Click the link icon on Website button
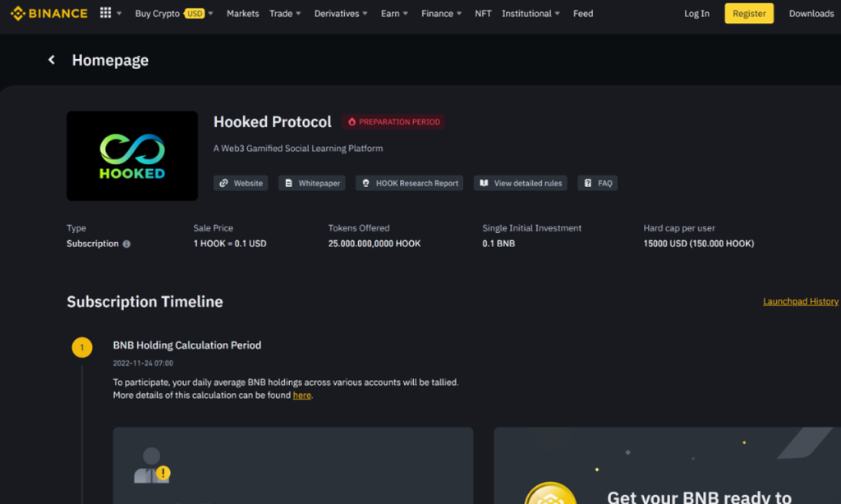The height and width of the screenshot is (504, 841). [x=223, y=183]
